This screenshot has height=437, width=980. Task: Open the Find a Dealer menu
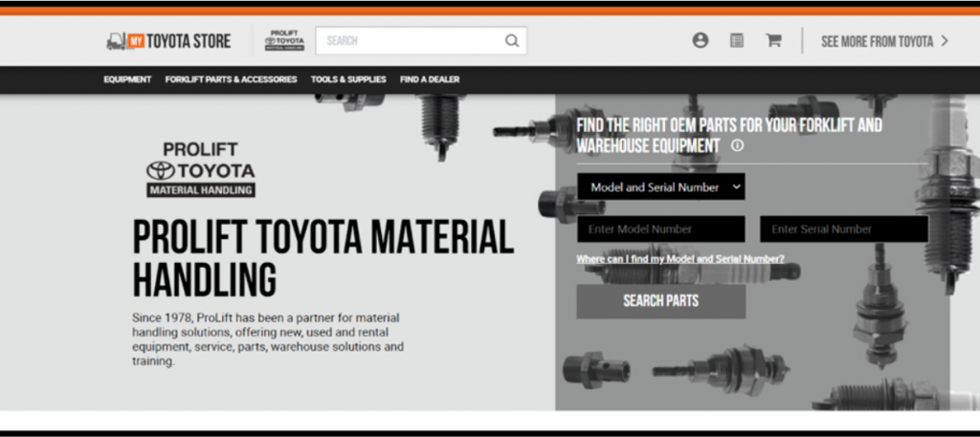click(x=430, y=79)
